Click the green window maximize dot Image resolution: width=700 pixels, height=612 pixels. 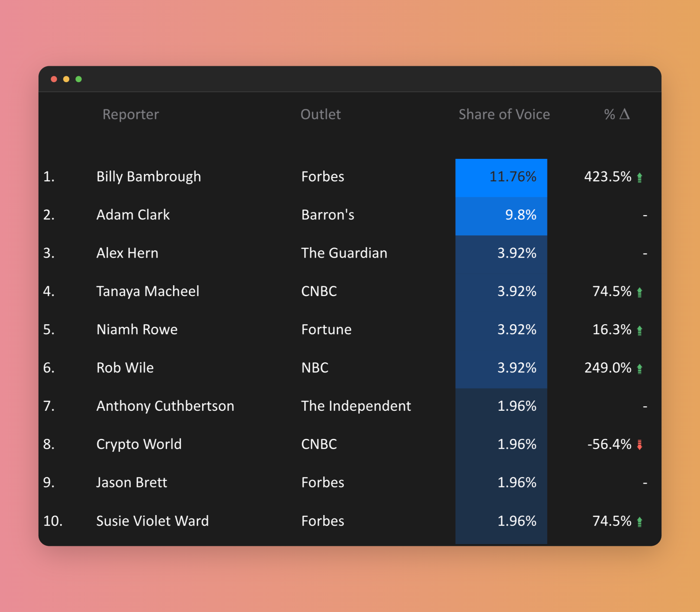click(x=78, y=79)
